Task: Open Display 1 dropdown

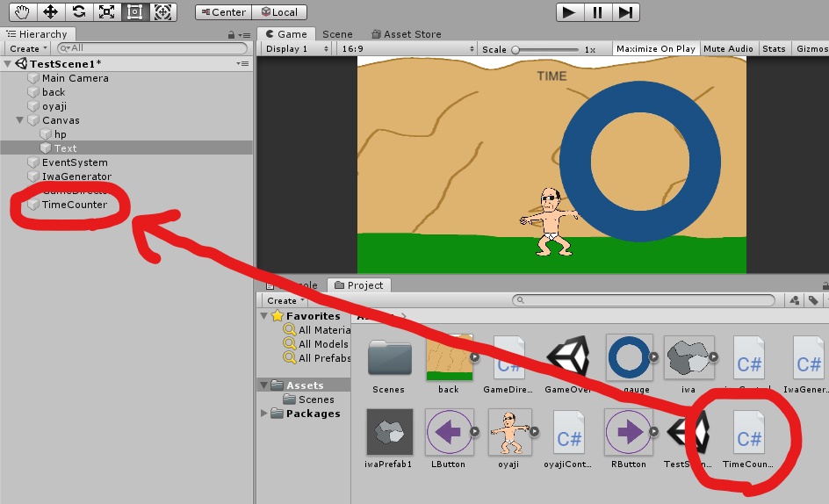Action: (297, 48)
